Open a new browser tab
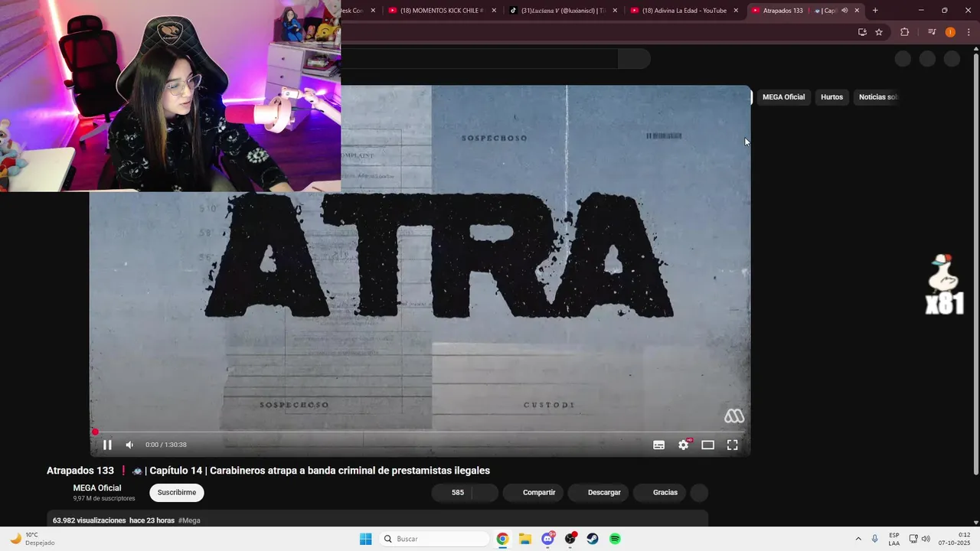Viewport: 980px width, 551px height. point(875,11)
